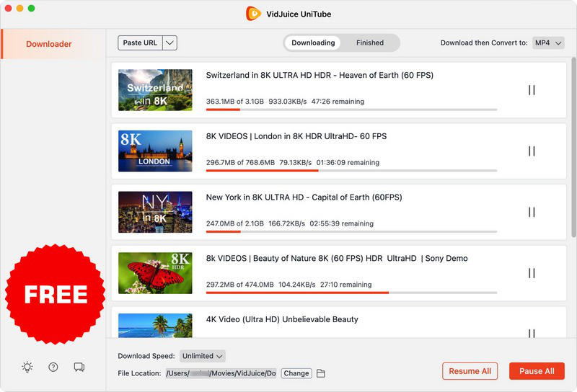The image size is (577, 392).
Task: Click the lightbulb tips icon
Action: (27, 367)
